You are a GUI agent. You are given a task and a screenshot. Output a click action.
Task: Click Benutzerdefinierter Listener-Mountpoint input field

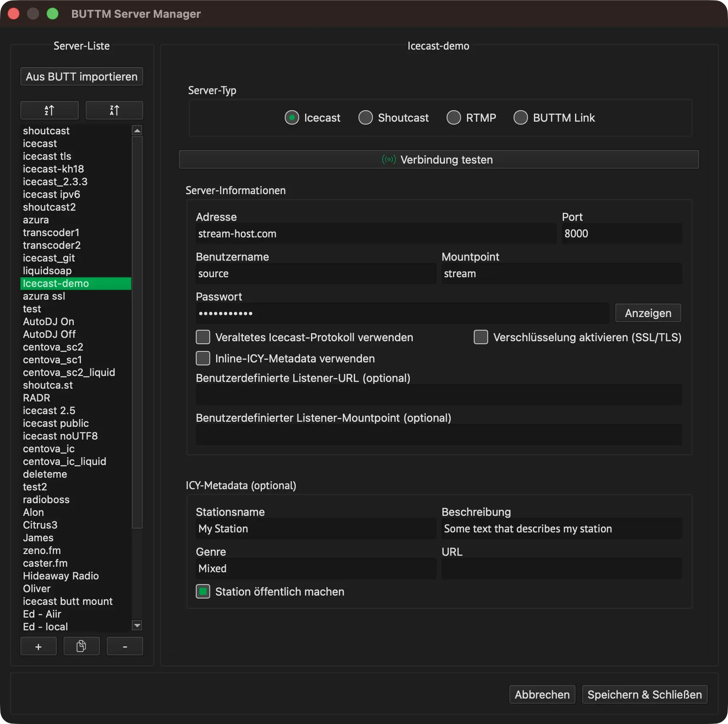click(x=439, y=434)
